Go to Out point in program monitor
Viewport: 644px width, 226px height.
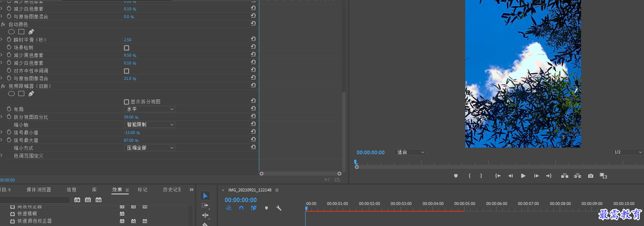[549, 176]
